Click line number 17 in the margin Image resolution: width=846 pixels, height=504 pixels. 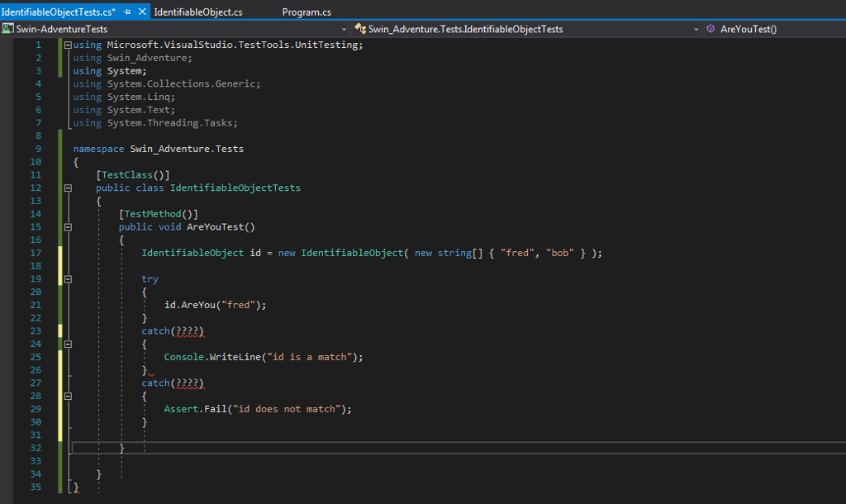[x=36, y=253]
